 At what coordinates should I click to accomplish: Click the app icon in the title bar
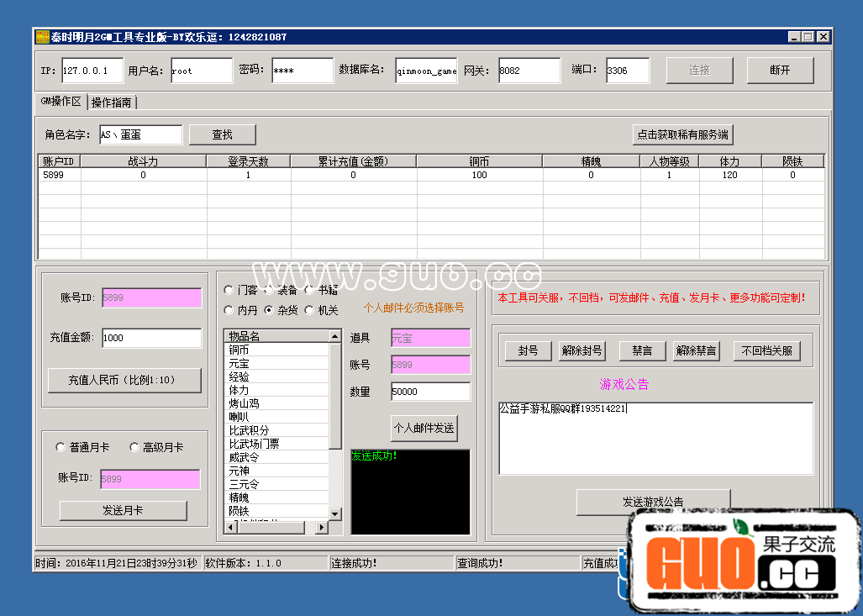coord(42,37)
